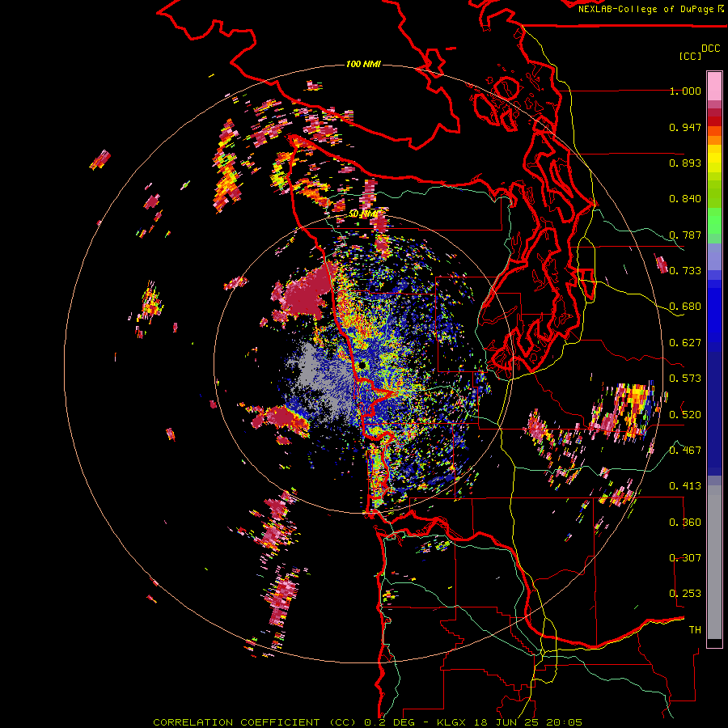The image size is (728, 728).
Task: Click the CORRELATION COEFFICIENT caption text
Action: (236, 722)
